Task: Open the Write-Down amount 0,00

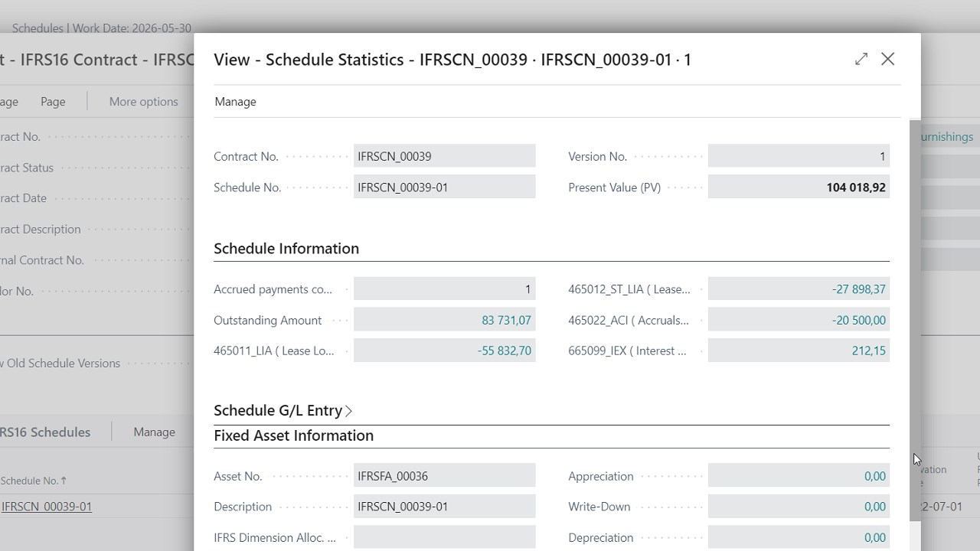Action: (x=874, y=507)
